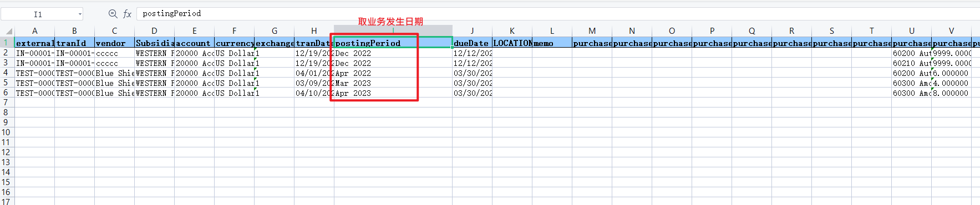Expand the Name Box dropdown arrow

[x=80, y=14]
